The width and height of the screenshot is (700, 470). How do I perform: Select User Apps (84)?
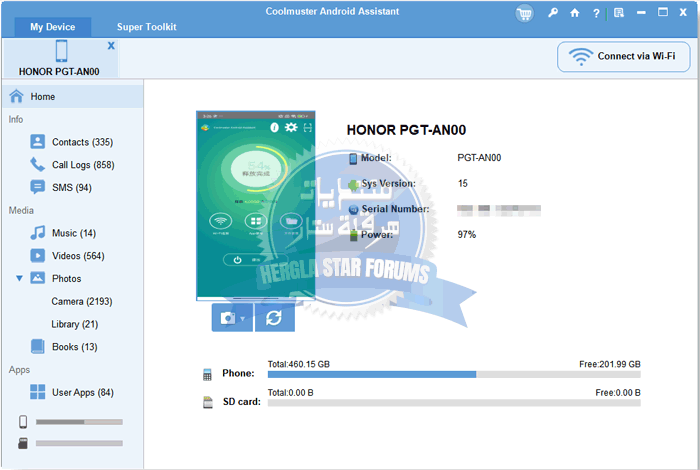pyautogui.click(x=83, y=392)
